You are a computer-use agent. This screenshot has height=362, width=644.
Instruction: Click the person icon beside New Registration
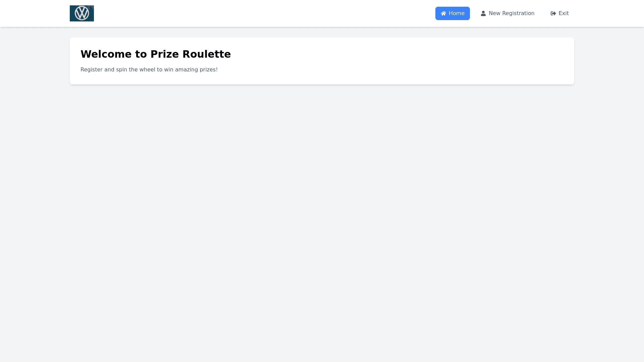coord(483,13)
